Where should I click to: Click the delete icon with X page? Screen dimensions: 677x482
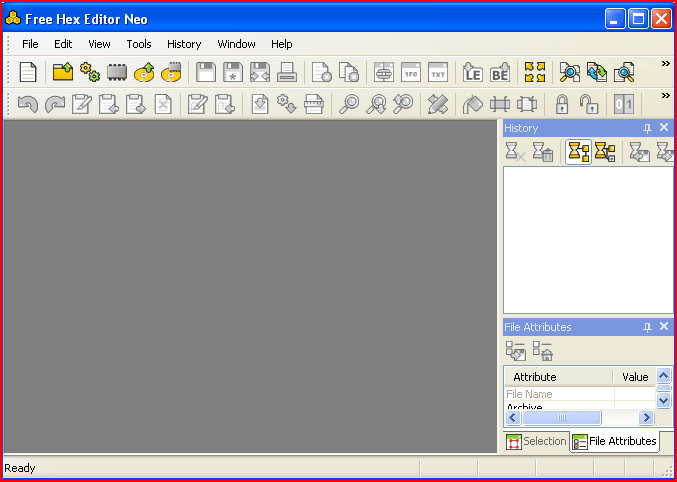pyautogui.click(x=163, y=105)
